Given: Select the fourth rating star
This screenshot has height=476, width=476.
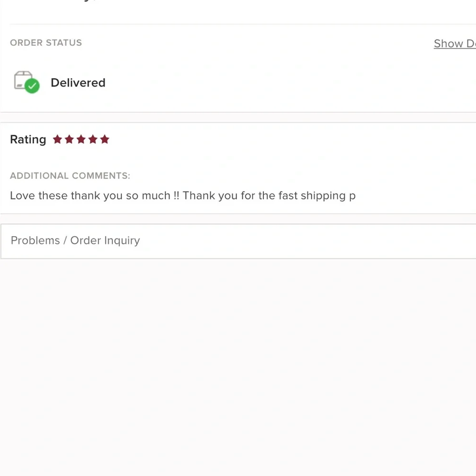Looking at the screenshot, I should click(93, 139).
